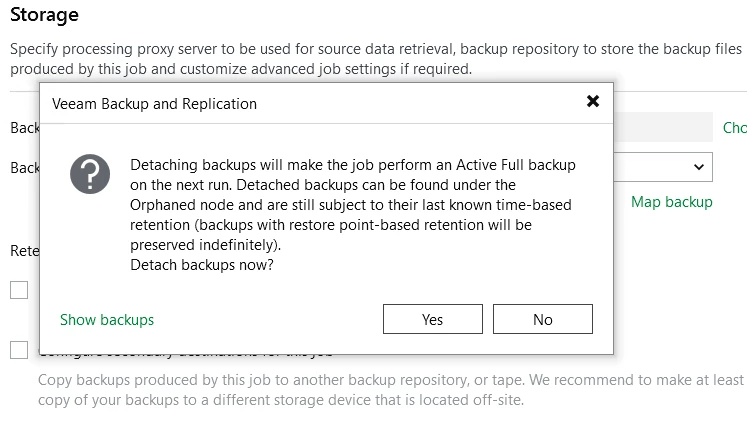Enable the configure secondary destinations checkbox
The height and width of the screenshot is (441, 747).
click(19, 350)
